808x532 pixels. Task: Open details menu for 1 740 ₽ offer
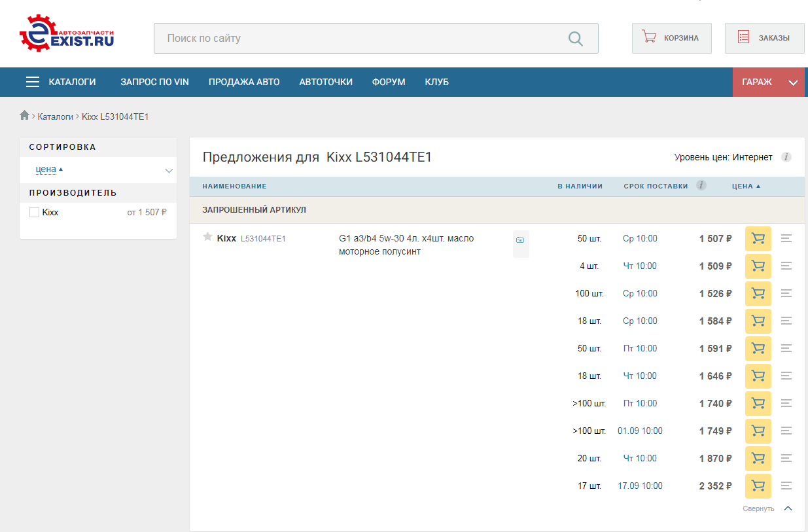pyautogui.click(x=786, y=404)
